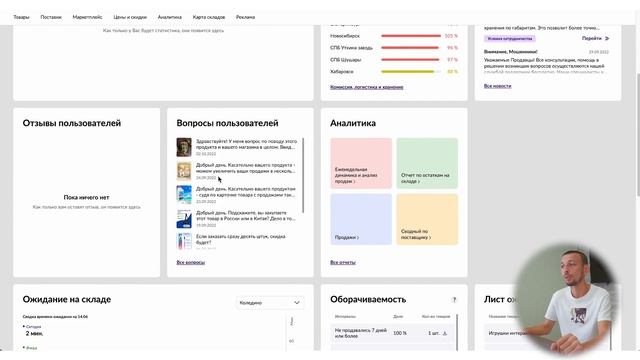Click fourth question's dark blue product thumbnail
640x360 pixels.
tap(184, 219)
